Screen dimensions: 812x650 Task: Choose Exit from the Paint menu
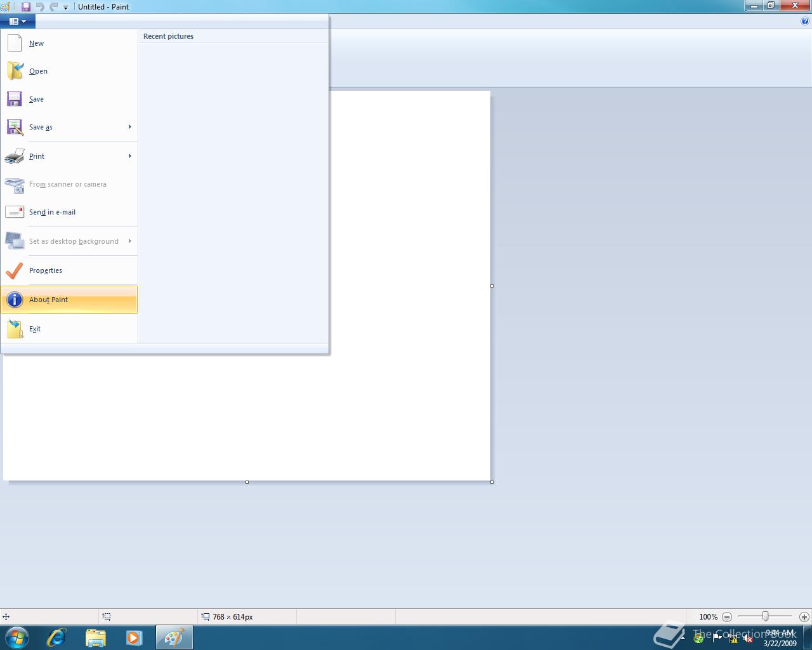(69, 329)
